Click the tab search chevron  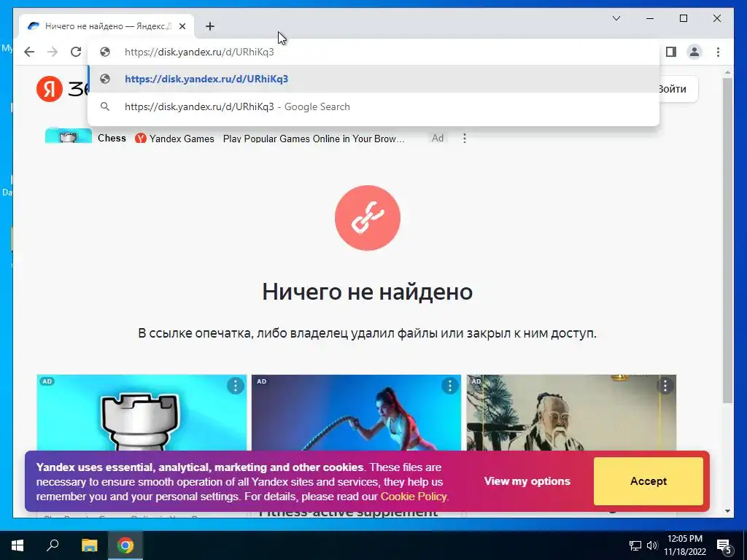pos(616,18)
